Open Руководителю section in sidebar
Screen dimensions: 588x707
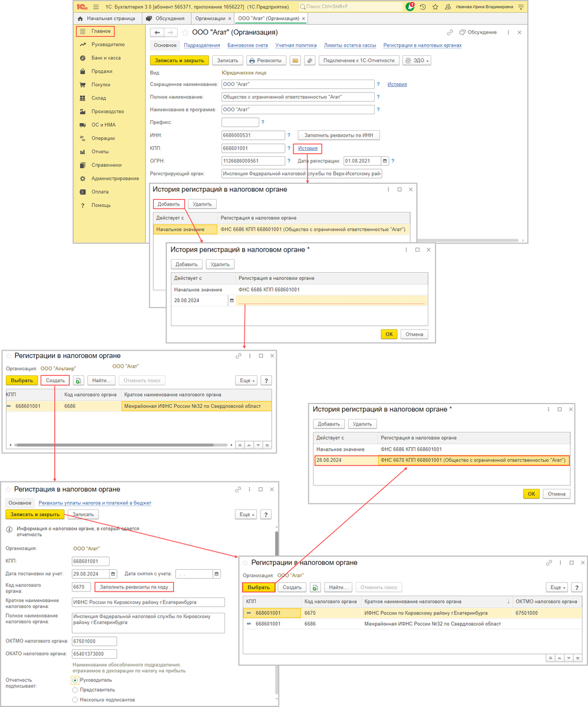108,44
